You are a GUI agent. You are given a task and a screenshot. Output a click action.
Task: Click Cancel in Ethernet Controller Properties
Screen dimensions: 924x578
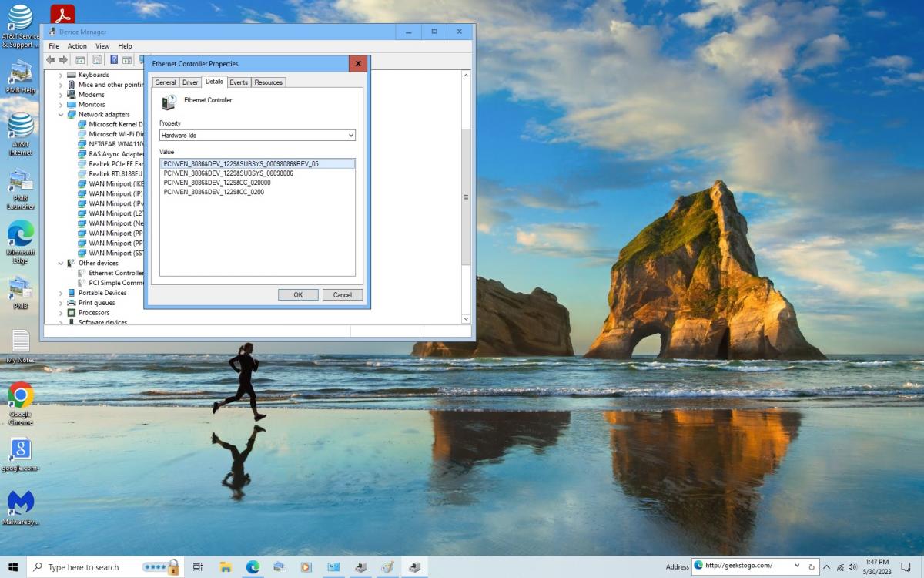tap(343, 295)
